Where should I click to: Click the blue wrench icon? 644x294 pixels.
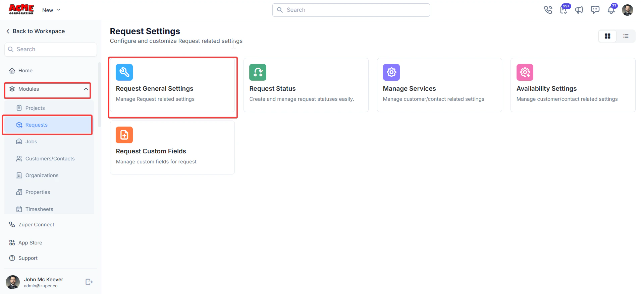pyautogui.click(x=124, y=72)
